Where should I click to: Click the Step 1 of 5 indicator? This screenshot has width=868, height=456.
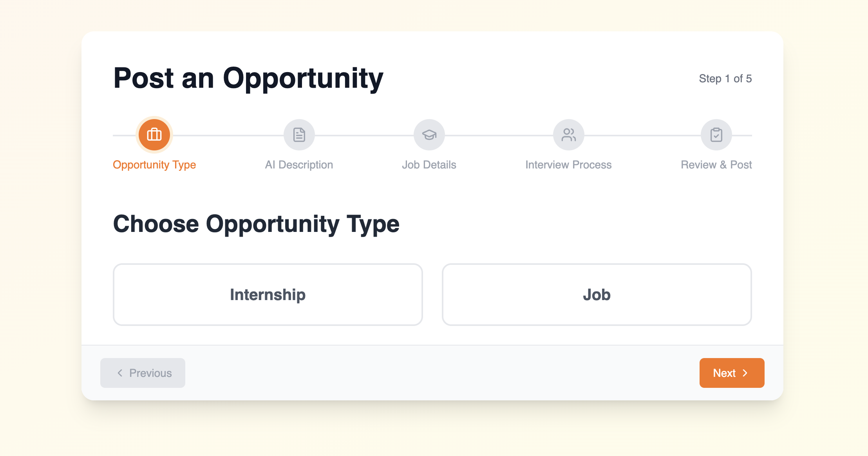pos(725,78)
